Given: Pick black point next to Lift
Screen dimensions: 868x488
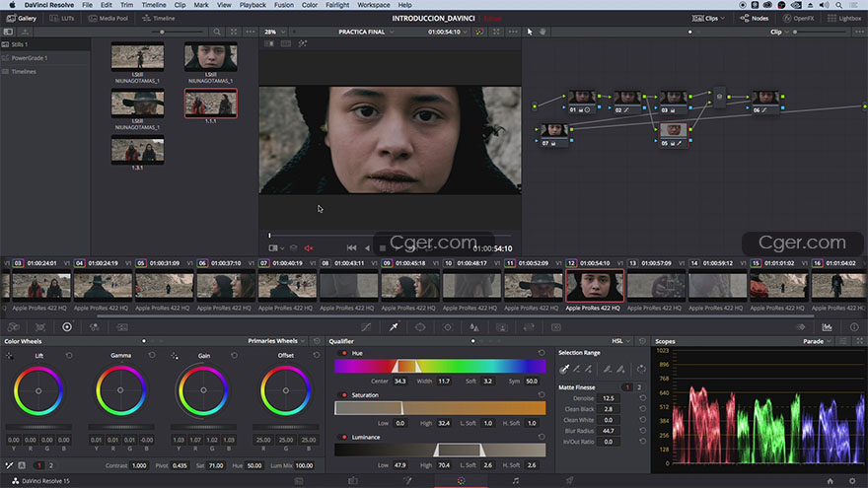Looking at the screenshot, I should [10, 356].
